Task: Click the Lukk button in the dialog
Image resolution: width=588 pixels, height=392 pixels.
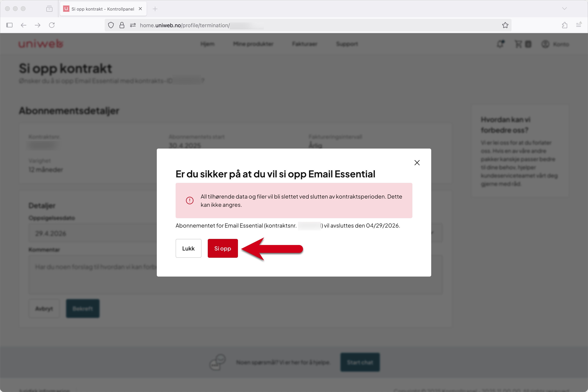Action: coord(188,248)
